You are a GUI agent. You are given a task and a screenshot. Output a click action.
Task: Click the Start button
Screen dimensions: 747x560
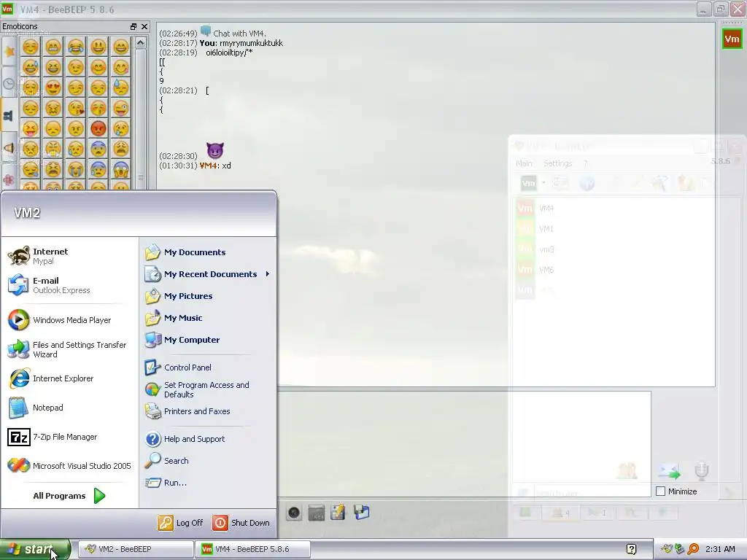point(35,549)
